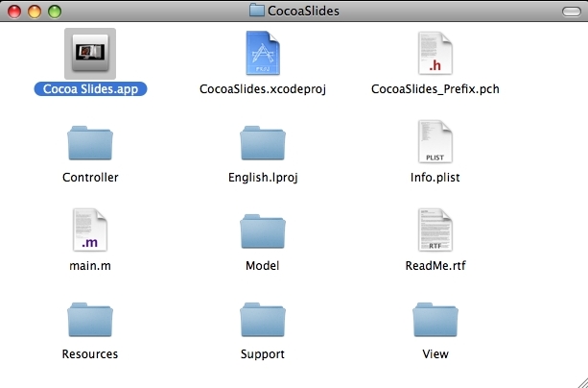
Task: Select the Cocoa Slides.app application icon
Action: [89, 53]
